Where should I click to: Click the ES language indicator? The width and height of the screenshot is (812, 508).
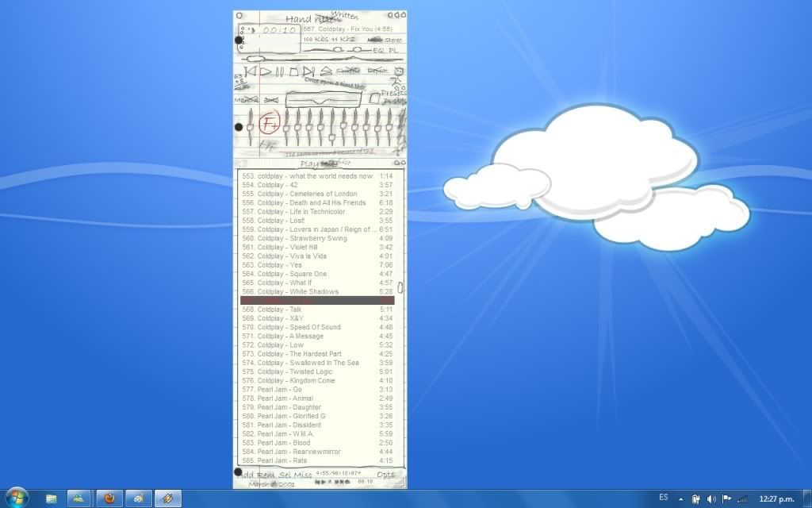pos(664,498)
